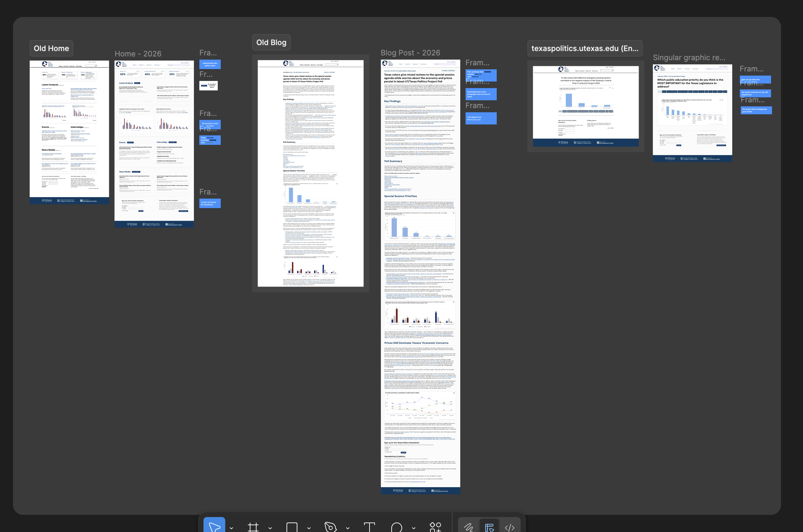Screen dimensions: 803x532
Task: Click the Blog Post - 2026 frame title
Action: pos(410,53)
